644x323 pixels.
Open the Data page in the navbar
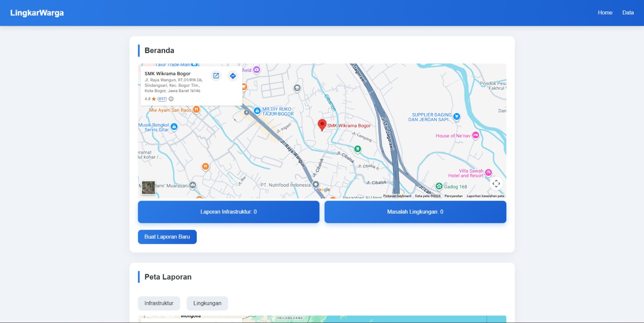pos(628,12)
